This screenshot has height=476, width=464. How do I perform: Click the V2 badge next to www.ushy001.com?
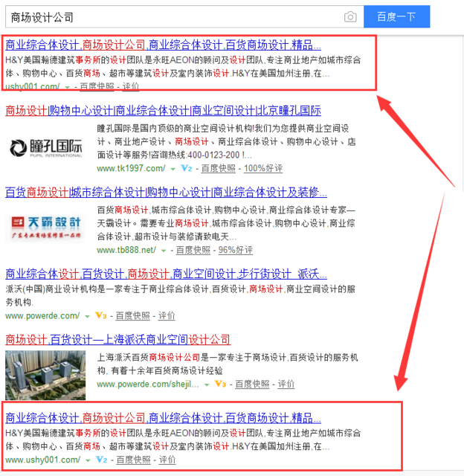click(x=102, y=460)
